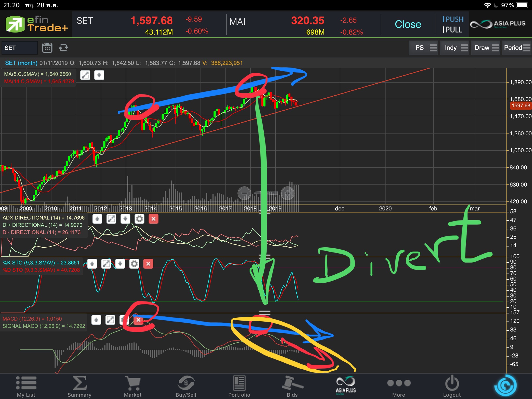
Task: Remove the STO indicator panel
Action: coord(148,264)
